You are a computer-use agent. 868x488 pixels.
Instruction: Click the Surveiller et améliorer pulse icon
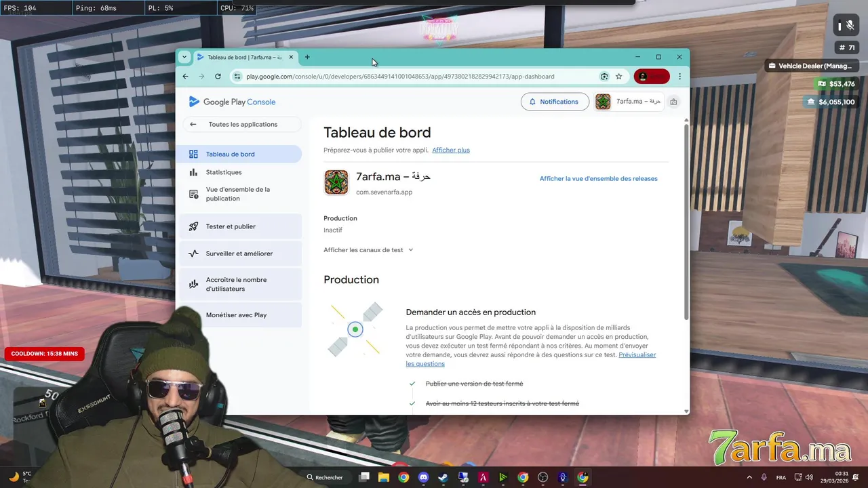tap(193, 253)
